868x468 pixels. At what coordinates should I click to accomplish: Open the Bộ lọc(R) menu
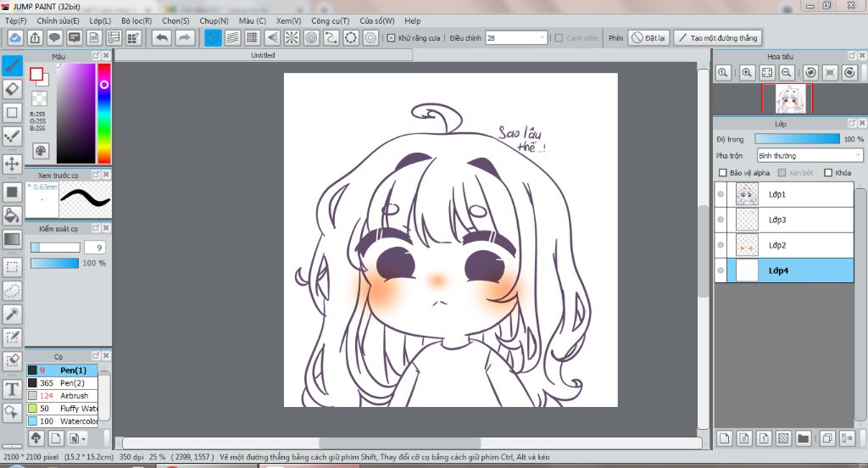[136, 20]
